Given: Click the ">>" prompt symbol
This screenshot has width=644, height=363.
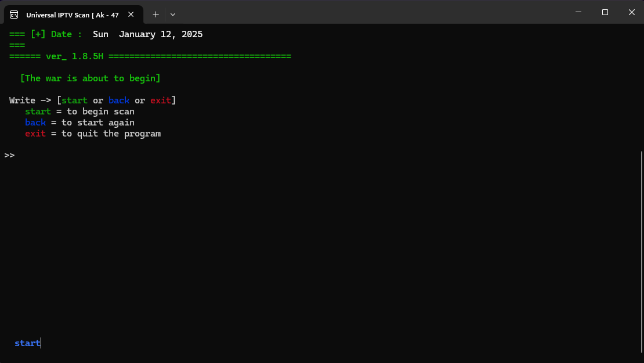Looking at the screenshot, I should (9, 156).
